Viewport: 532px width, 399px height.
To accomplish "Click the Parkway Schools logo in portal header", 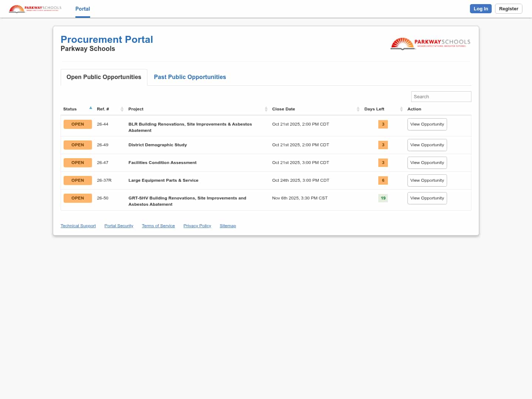I will 430,44.
